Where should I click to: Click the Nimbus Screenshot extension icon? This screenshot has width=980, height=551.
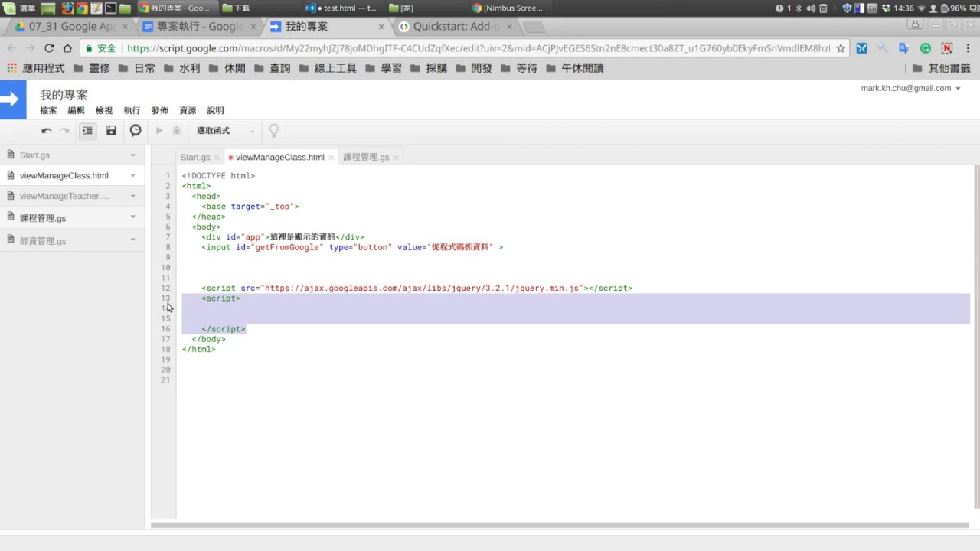(946, 48)
